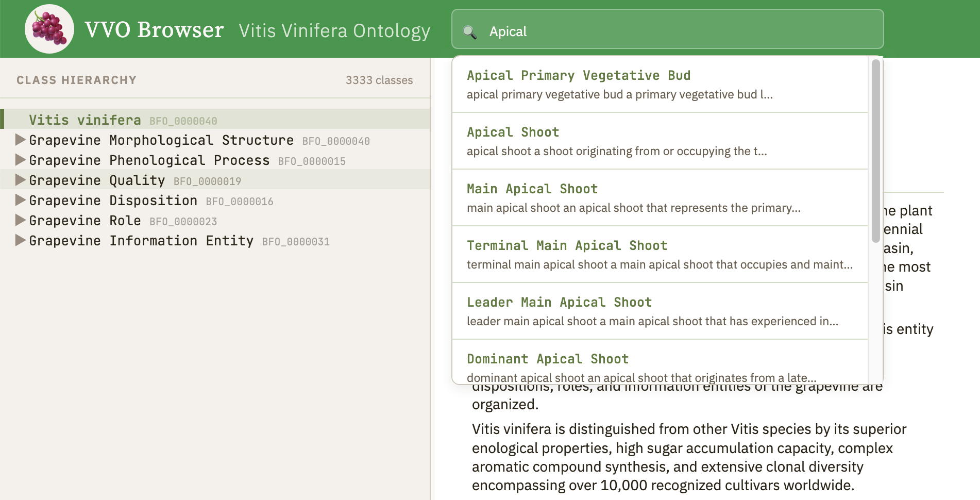This screenshot has height=500, width=980.
Task: Choose Main Apical Shoot suggestion
Action: pos(532,189)
